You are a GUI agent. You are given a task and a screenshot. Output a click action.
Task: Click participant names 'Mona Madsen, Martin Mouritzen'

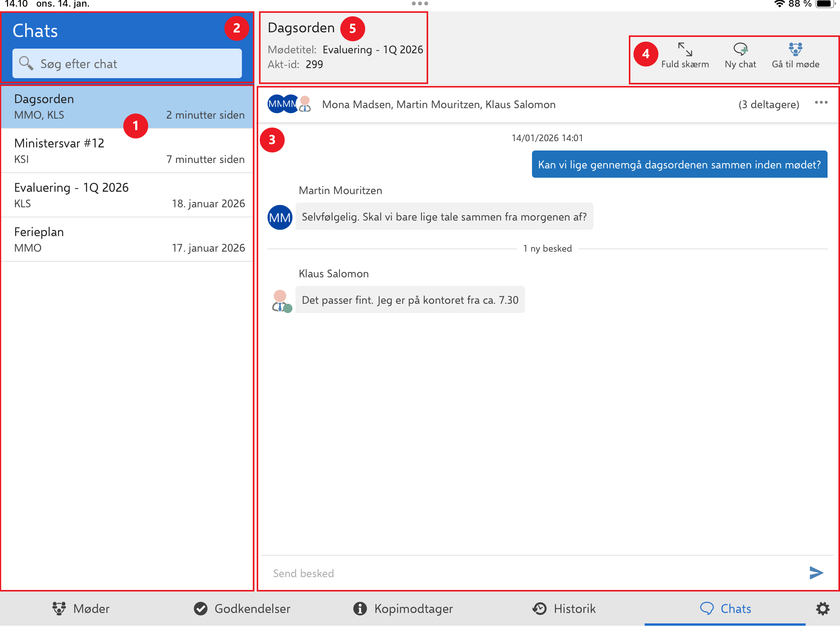tap(402, 104)
